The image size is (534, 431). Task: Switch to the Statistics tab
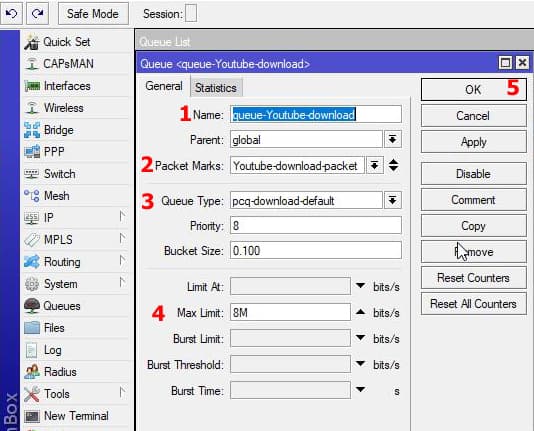216,88
